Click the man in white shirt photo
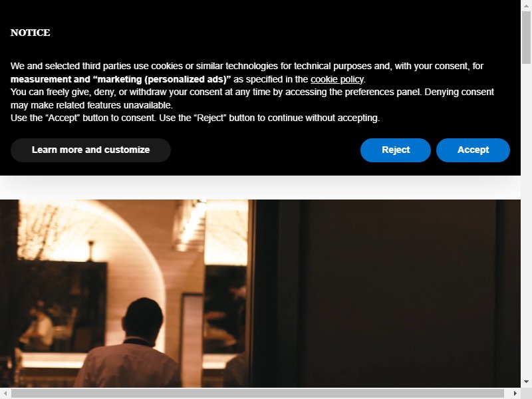 point(130,342)
